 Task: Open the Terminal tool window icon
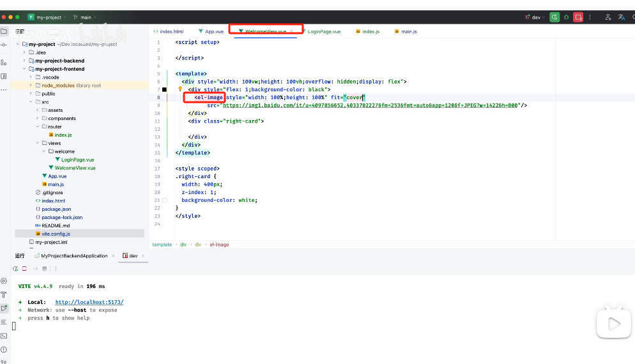4,336
